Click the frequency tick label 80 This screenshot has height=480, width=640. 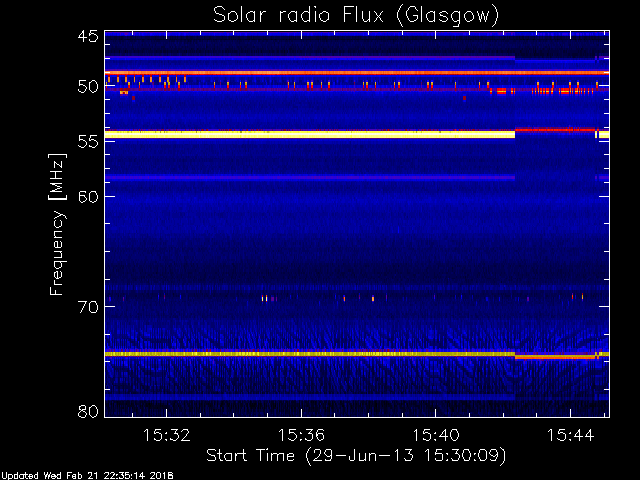tap(88, 411)
